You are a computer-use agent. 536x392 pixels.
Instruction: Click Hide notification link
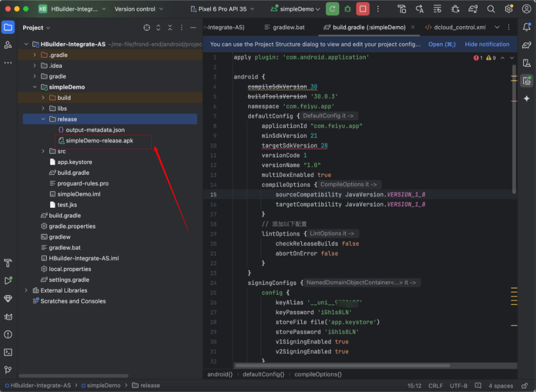487,44
